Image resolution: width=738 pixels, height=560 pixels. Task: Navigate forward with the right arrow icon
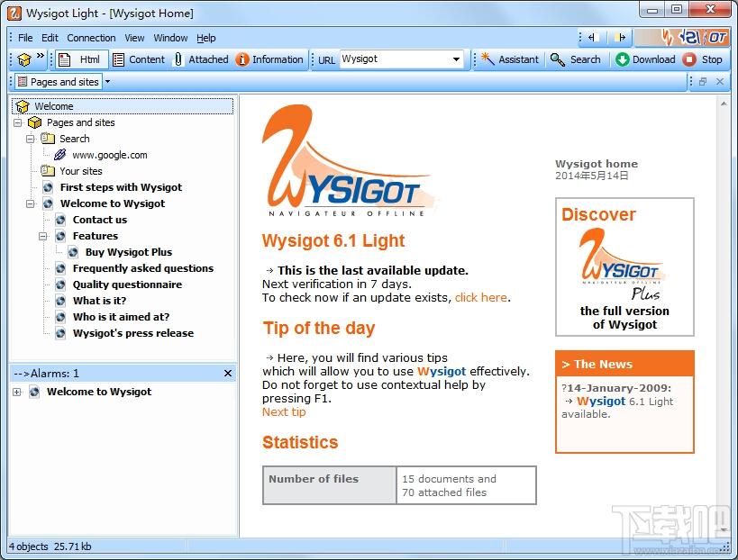pyautogui.click(x=620, y=38)
